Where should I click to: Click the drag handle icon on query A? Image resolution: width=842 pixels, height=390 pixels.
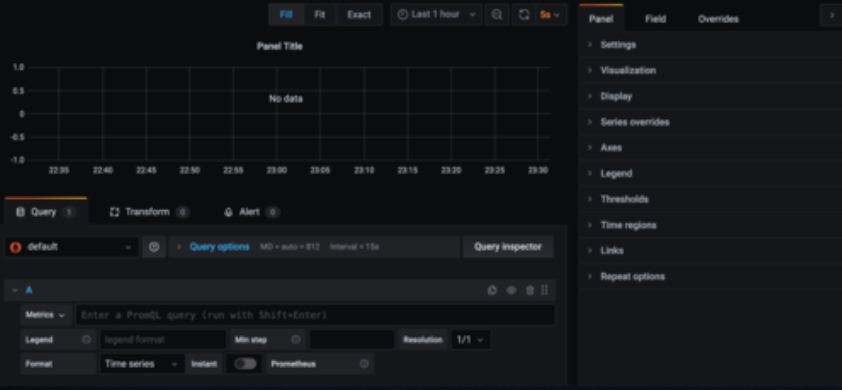tap(545, 290)
